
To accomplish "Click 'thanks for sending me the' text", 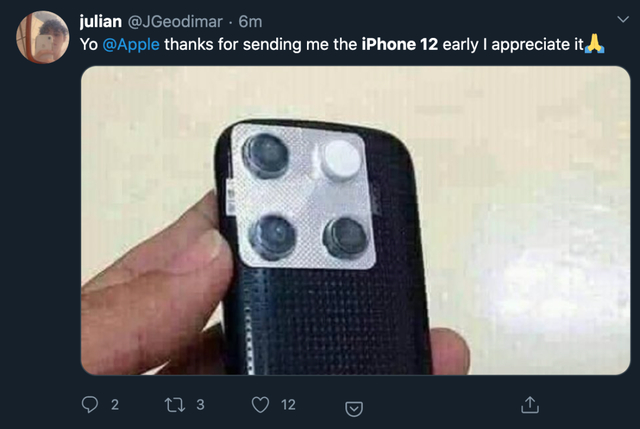I will [x=262, y=45].
